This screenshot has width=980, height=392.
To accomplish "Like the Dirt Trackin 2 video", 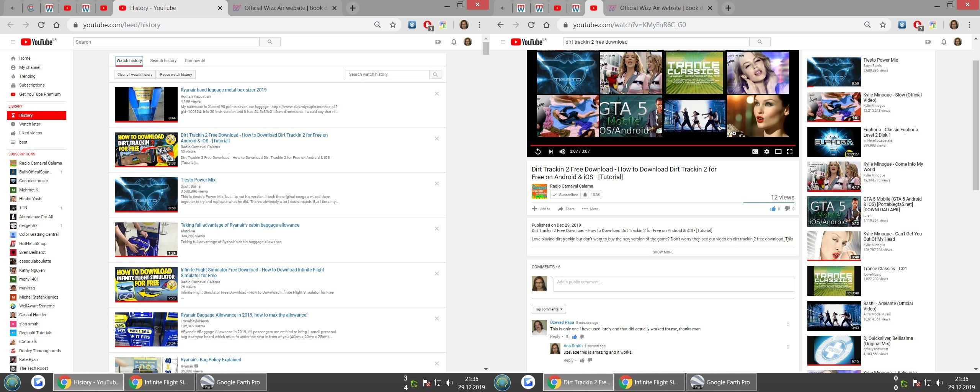I will (x=773, y=209).
